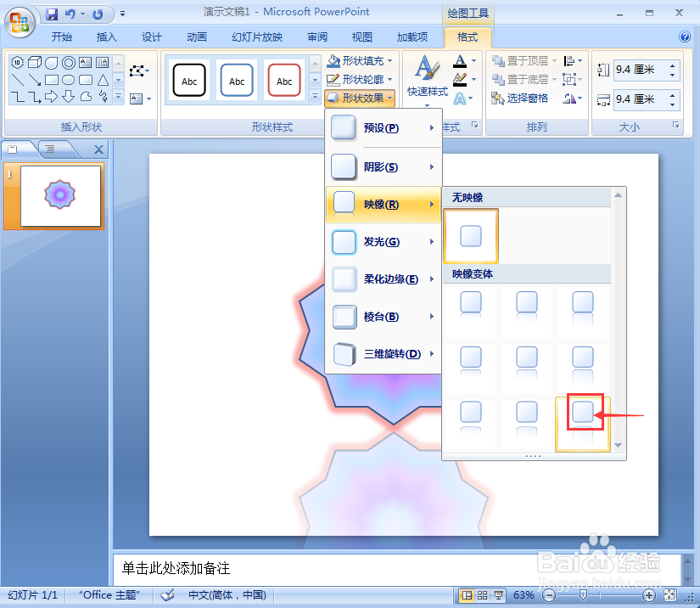Show the Slides tab in left pane
Image resolution: width=700 pixels, height=608 pixels.
[x=14, y=149]
